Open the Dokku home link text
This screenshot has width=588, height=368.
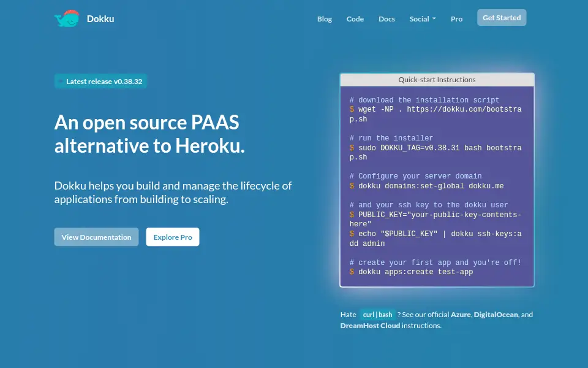(100, 19)
